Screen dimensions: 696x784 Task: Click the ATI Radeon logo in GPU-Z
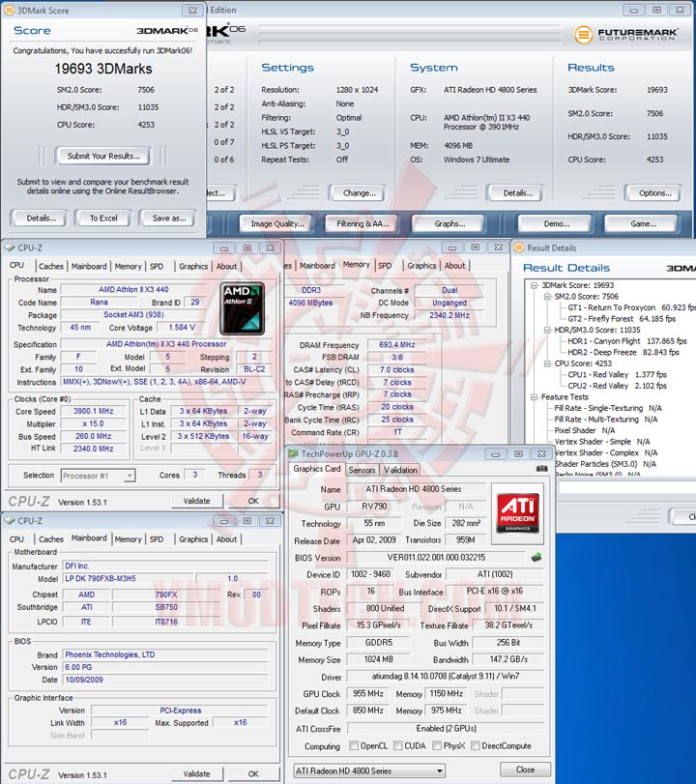click(x=517, y=513)
